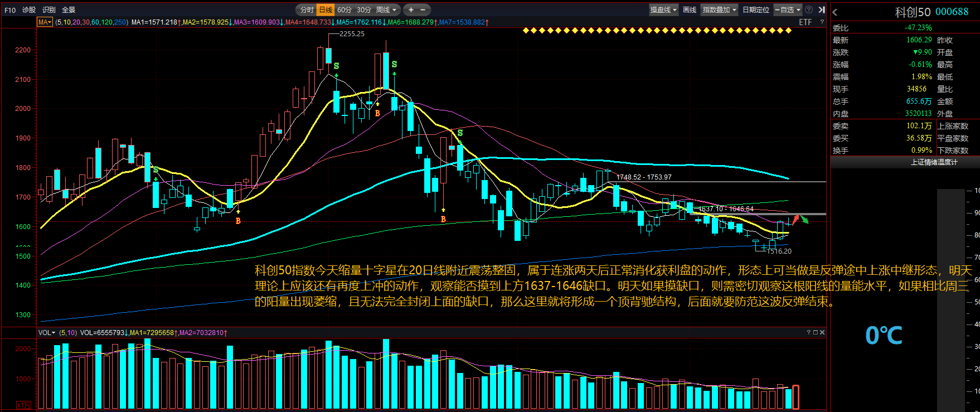Open the 全景 panorama view
Screen dimensions: 980x412
[69, 10]
